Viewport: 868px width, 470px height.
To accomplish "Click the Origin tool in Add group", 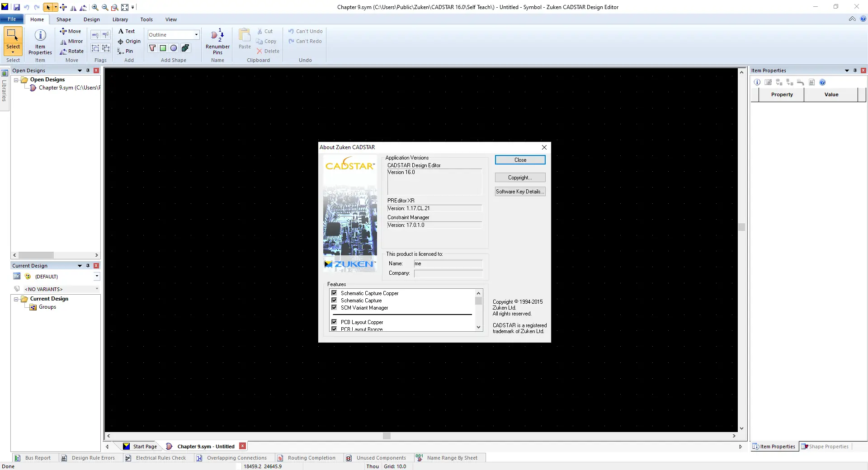I will pyautogui.click(x=129, y=41).
